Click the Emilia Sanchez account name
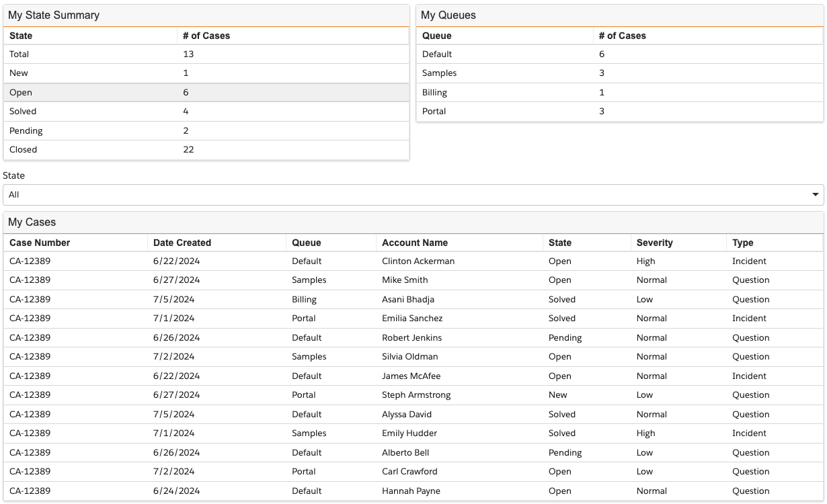 pyautogui.click(x=412, y=319)
